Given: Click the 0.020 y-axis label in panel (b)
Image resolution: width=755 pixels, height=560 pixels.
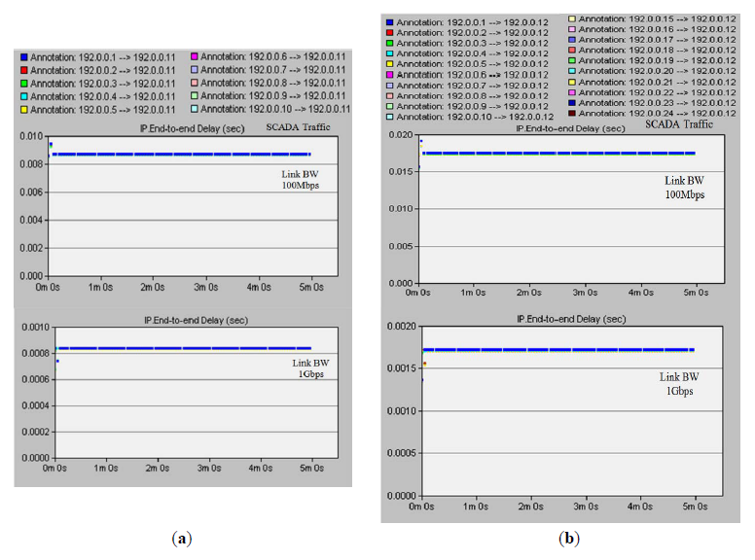Looking at the screenshot, I should pyautogui.click(x=401, y=134).
